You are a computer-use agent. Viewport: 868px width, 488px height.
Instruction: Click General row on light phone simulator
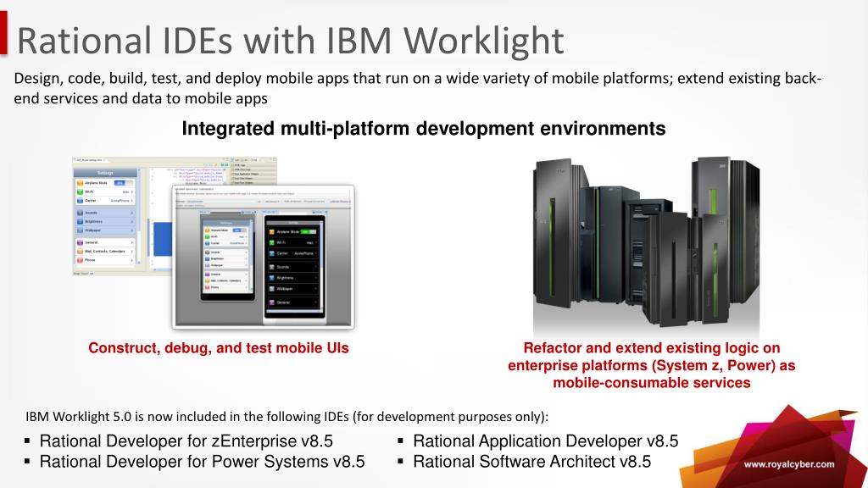[x=226, y=274]
